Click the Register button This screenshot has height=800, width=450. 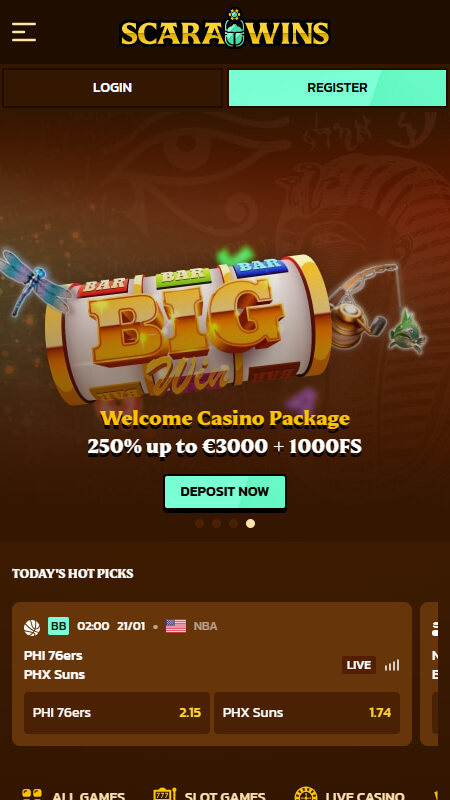click(337, 88)
